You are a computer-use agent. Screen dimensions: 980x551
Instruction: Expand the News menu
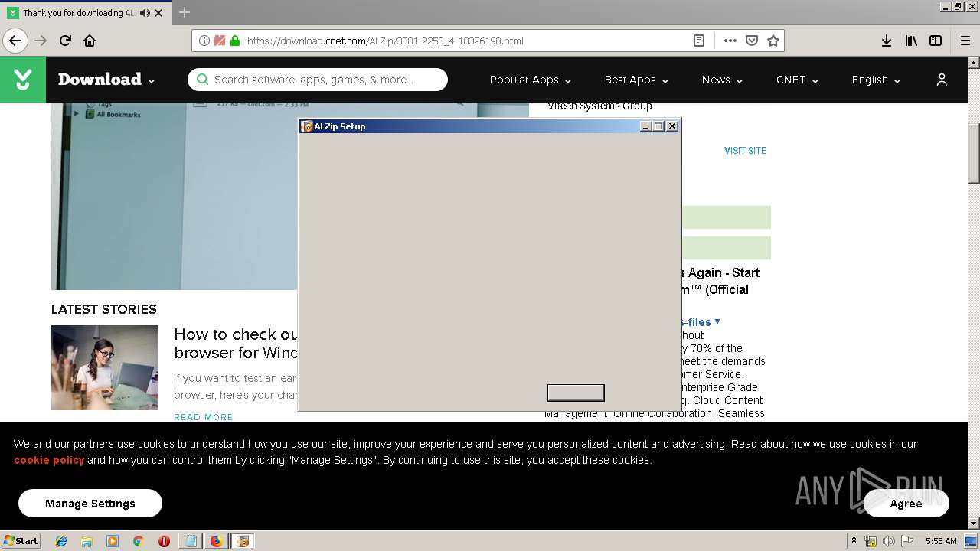[722, 80]
